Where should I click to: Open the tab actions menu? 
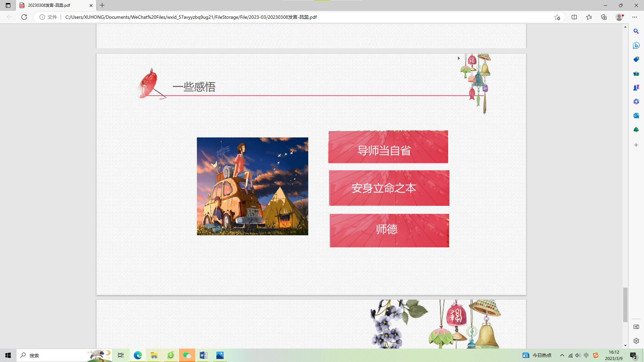(8, 5)
